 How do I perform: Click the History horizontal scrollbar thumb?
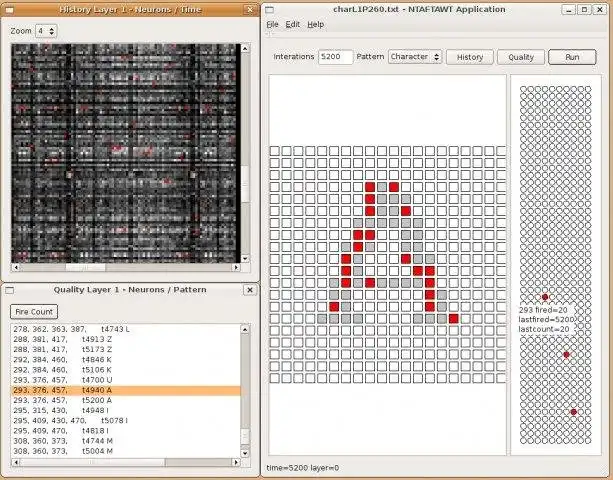pos(85,267)
